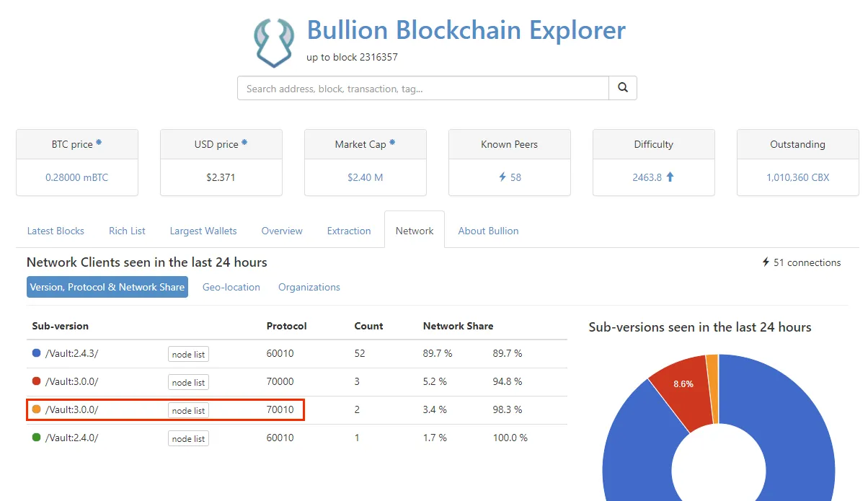Click the 0.28000 mBTC price link

point(77,177)
